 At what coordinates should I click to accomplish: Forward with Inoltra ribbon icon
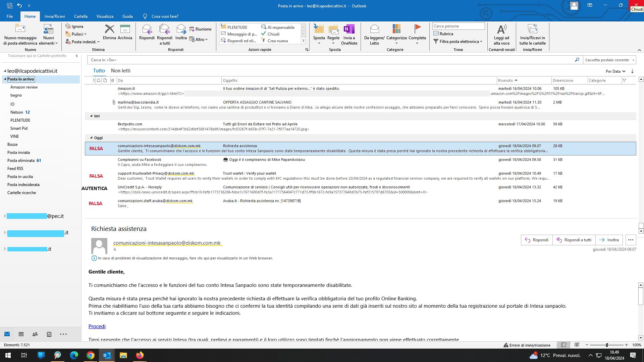tap(181, 29)
